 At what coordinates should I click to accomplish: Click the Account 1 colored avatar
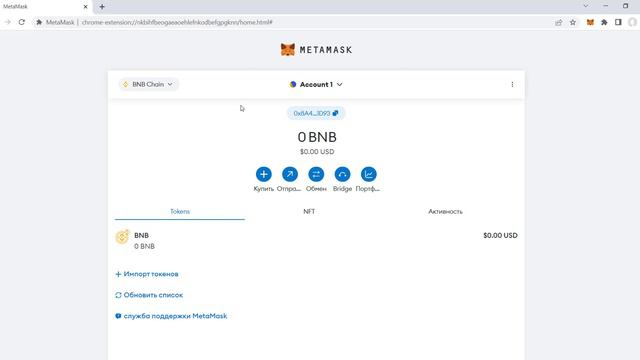pos(293,84)
